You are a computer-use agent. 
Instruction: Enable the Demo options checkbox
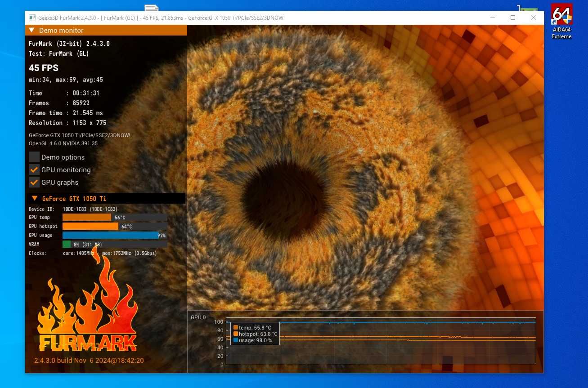click(34, 157)
